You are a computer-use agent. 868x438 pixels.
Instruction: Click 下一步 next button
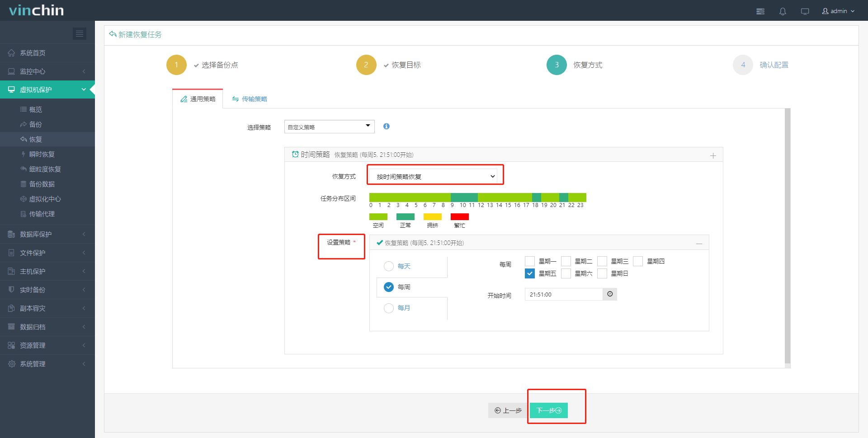point(549,410)
